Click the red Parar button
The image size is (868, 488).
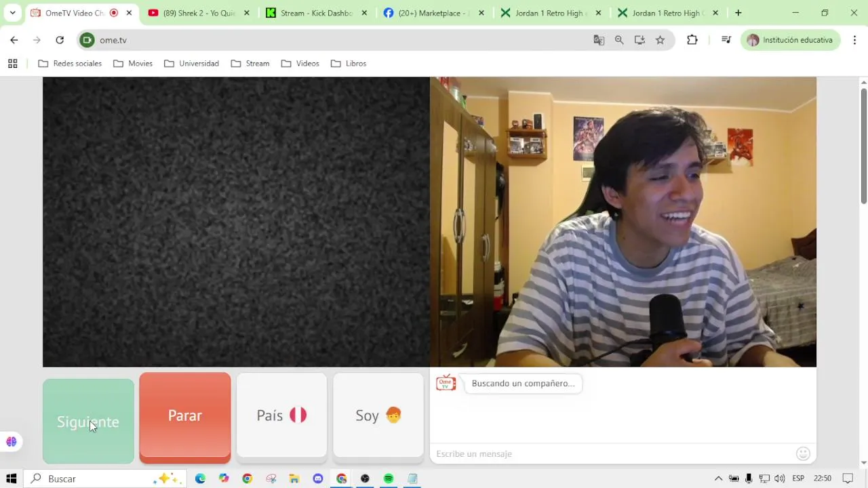(x=185, y=415)
